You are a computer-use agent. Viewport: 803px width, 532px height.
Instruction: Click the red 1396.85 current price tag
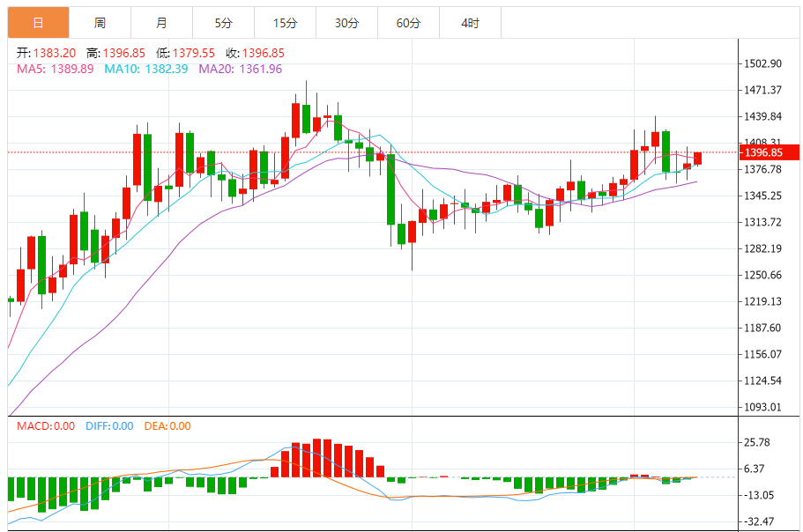coord(770,152)
